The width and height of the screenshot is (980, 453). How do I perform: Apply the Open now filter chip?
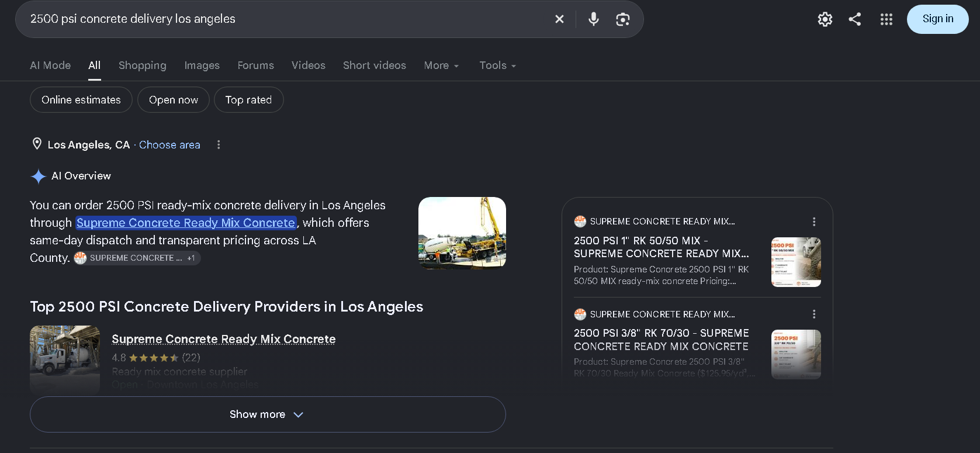click(x=174, y=100)
